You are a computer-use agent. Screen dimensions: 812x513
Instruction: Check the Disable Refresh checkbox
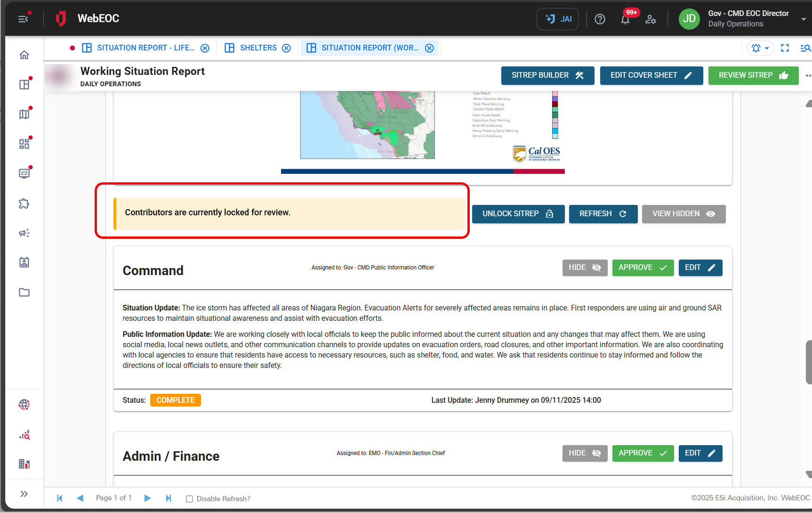pyautogui.click(x=189, y=499)
